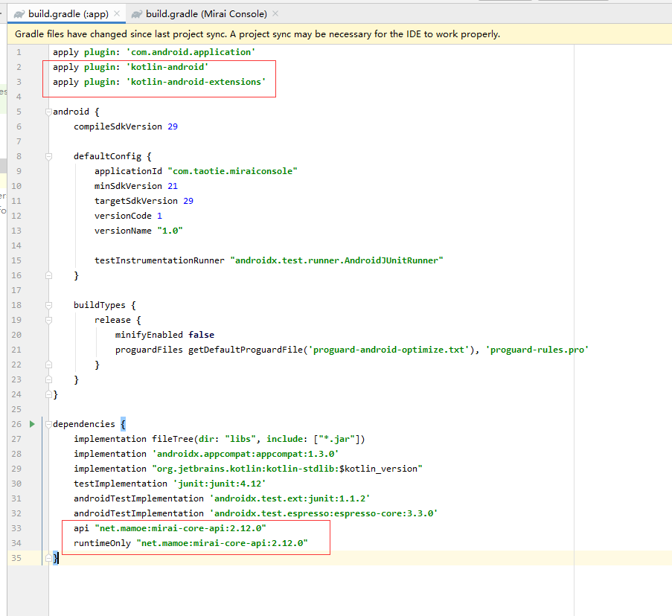672x616 pixels.
Task: Click 'androidx.test.ext:junit:1.1.2' dependency
Action: pyautogui.click(x=289, y=498)
